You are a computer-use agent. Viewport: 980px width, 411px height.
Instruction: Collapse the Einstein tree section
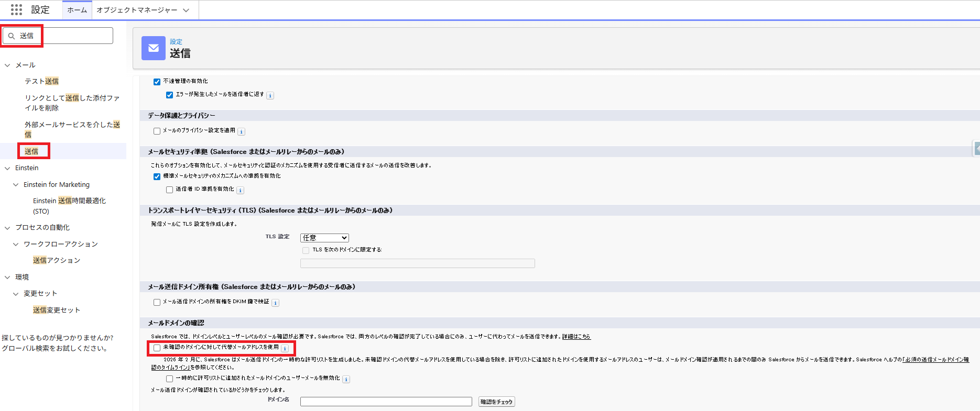pyautogui.click(x=7, y=168)
